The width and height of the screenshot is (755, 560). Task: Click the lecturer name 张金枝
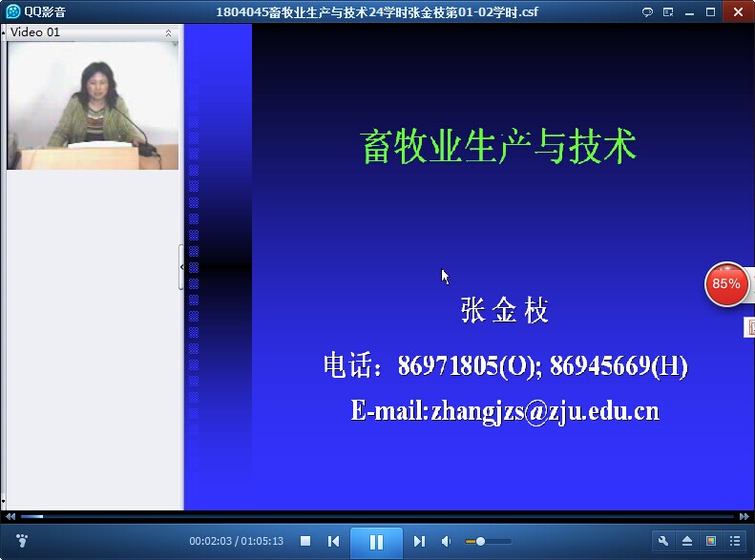pos(504,310)
